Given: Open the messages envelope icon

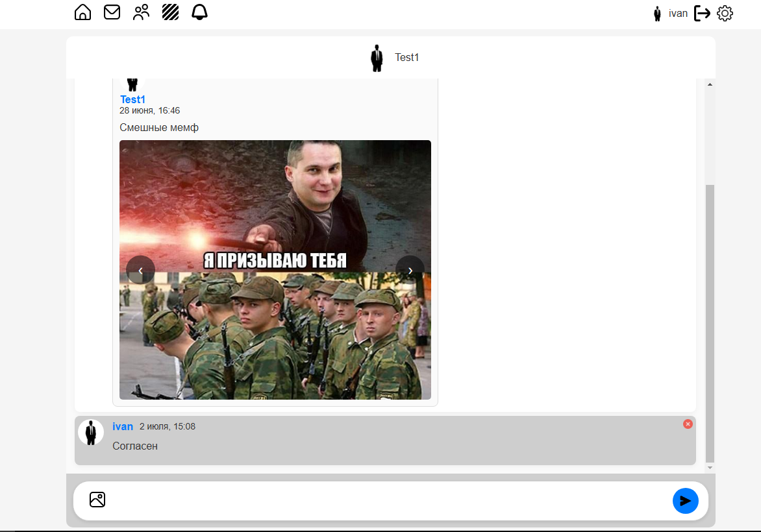Looking at the screenshot, I should coord(112,12).
